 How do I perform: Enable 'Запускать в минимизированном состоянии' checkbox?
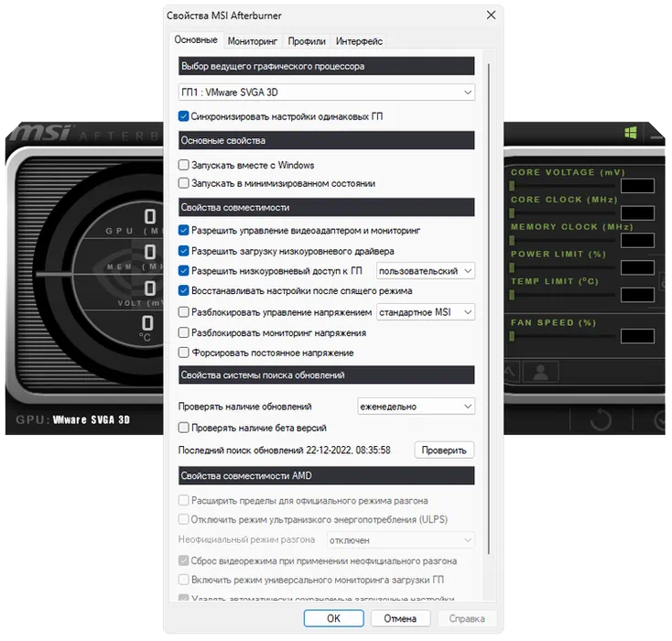(x=183, y=183)
